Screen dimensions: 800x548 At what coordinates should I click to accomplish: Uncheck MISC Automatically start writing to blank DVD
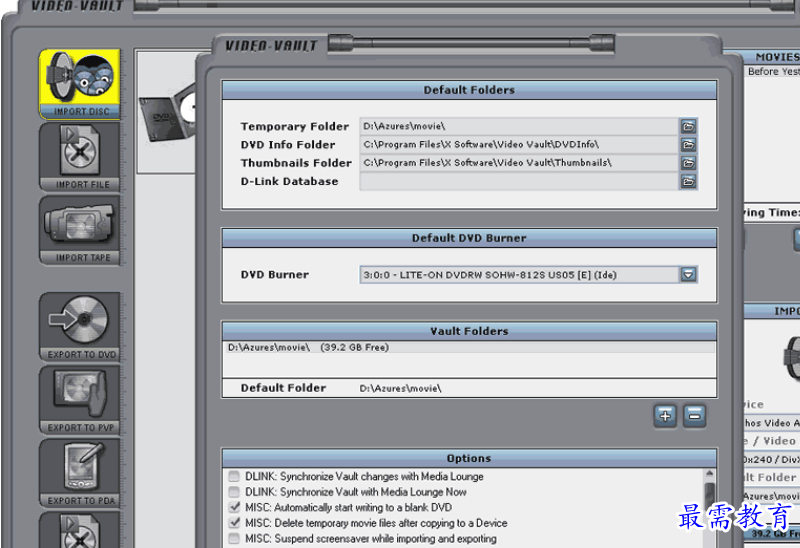tap(234, 507)
